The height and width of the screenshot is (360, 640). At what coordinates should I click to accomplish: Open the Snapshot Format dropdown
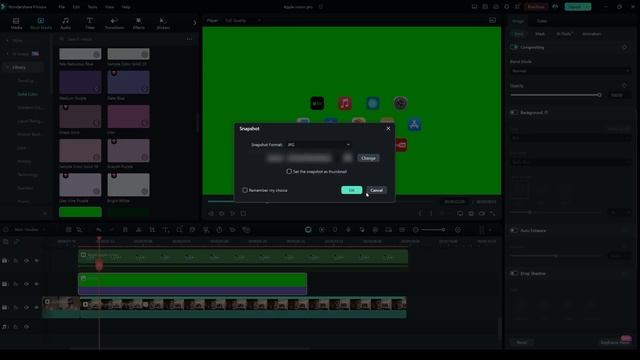[x=319, y=144]
